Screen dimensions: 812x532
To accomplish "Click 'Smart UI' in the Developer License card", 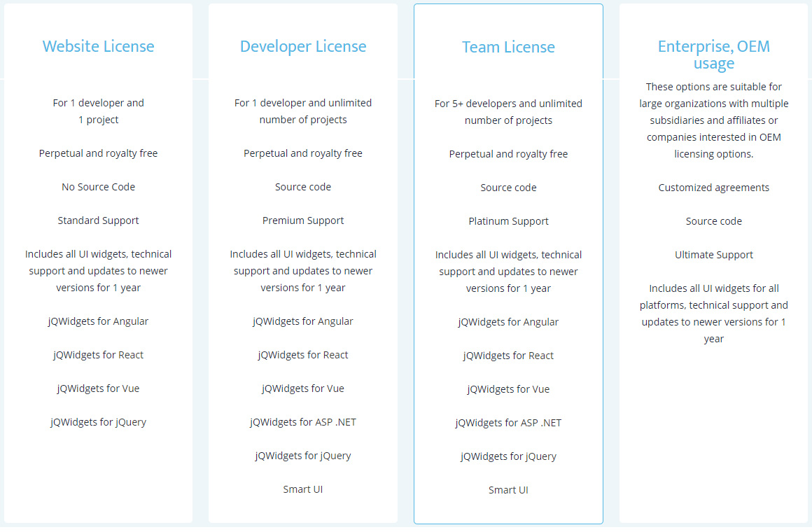I will point(303,489).
